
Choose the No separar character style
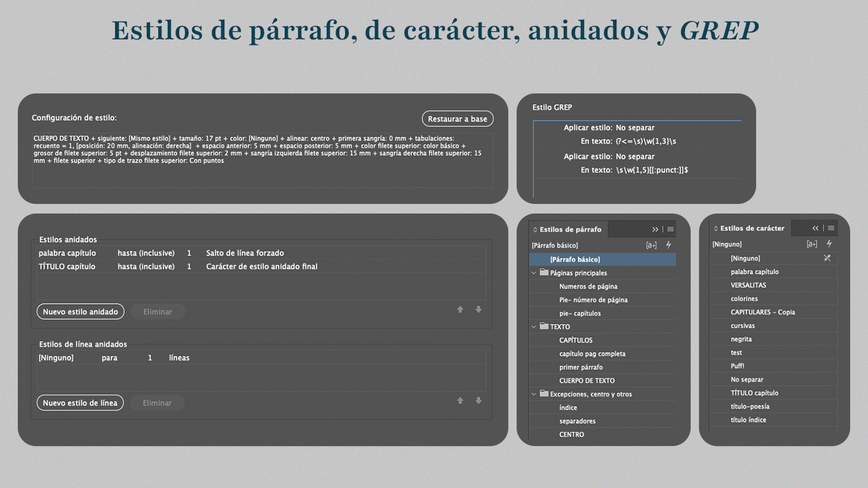[747, 379]
